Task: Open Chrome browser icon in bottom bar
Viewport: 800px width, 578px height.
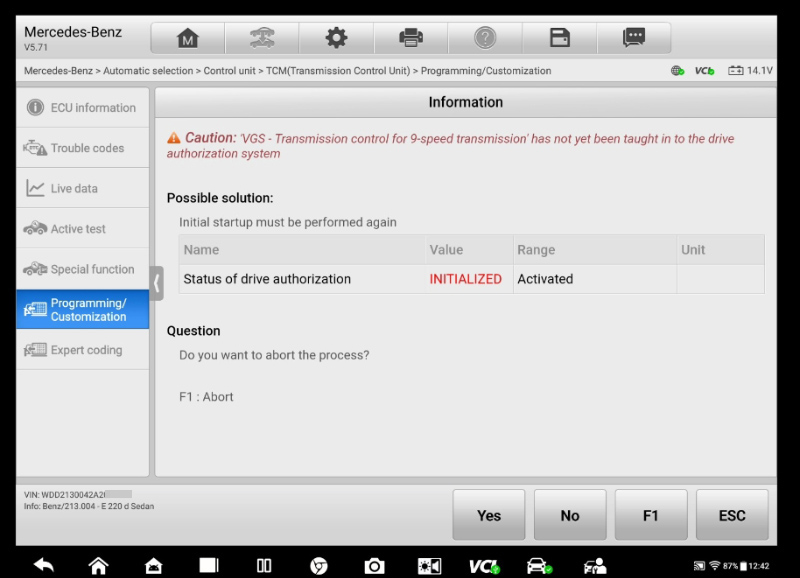Action: pos(319,565)
